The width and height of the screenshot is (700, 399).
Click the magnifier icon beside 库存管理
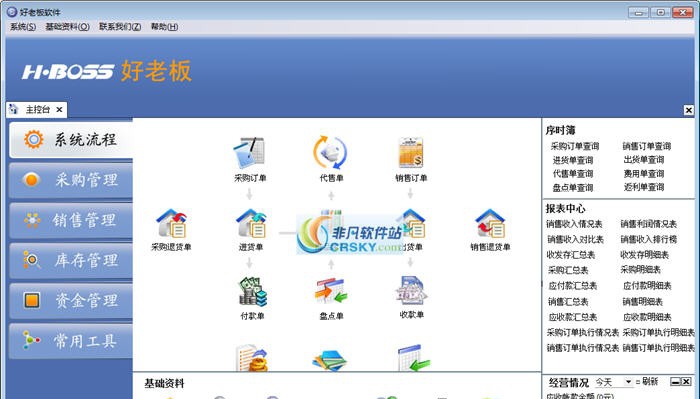32,260
